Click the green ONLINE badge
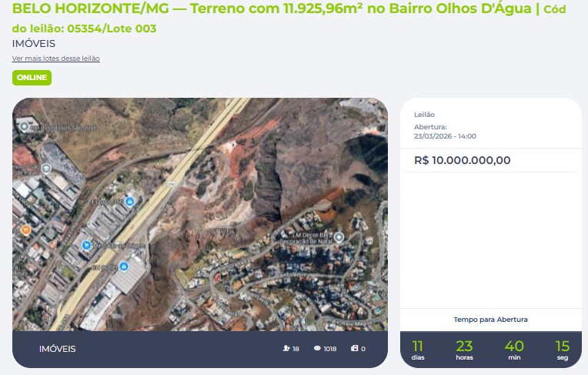Viewport: 588px width, 375px height. click(x=32, y=77)
